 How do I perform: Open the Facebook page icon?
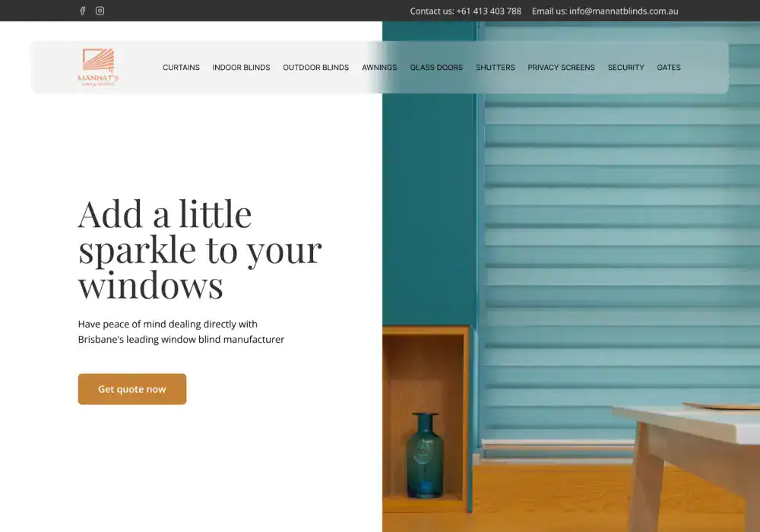[x=83, y=11]
